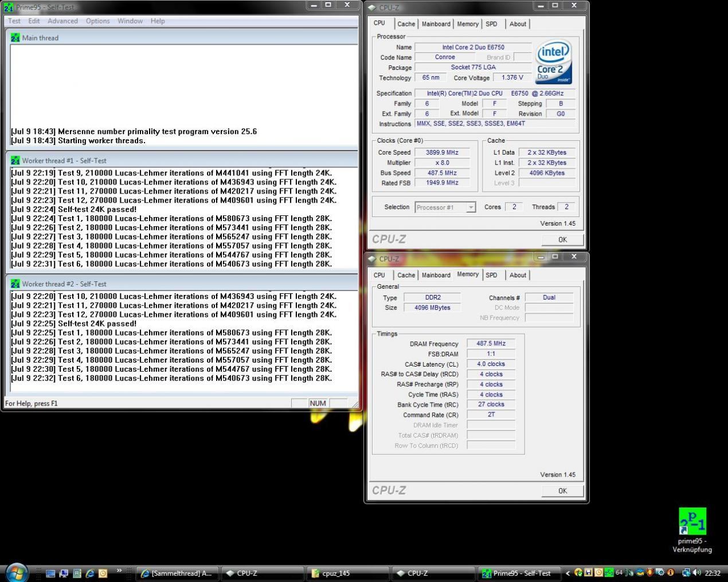728x582 pixels.
Task: Open the Edit menu in Prime95
Action: [34, 21]
